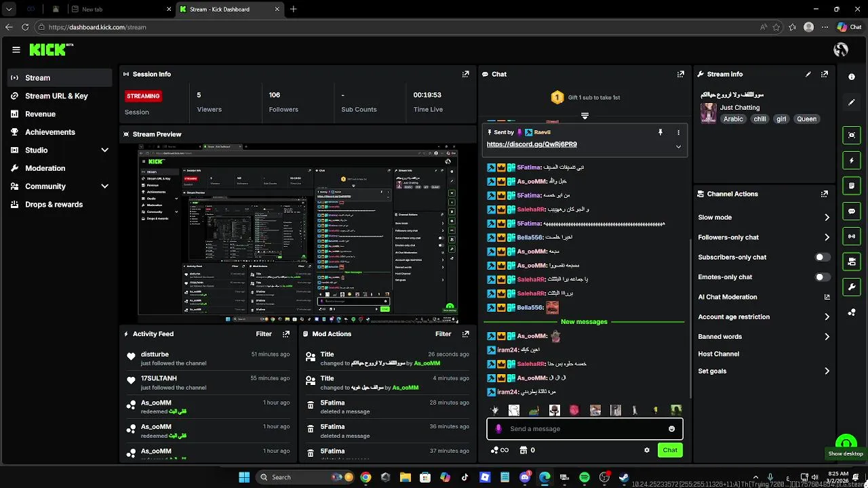Edit stream info with the pencil icon in the Stream info header
This screenshot has width=868, height=488.
click(808, 74)
